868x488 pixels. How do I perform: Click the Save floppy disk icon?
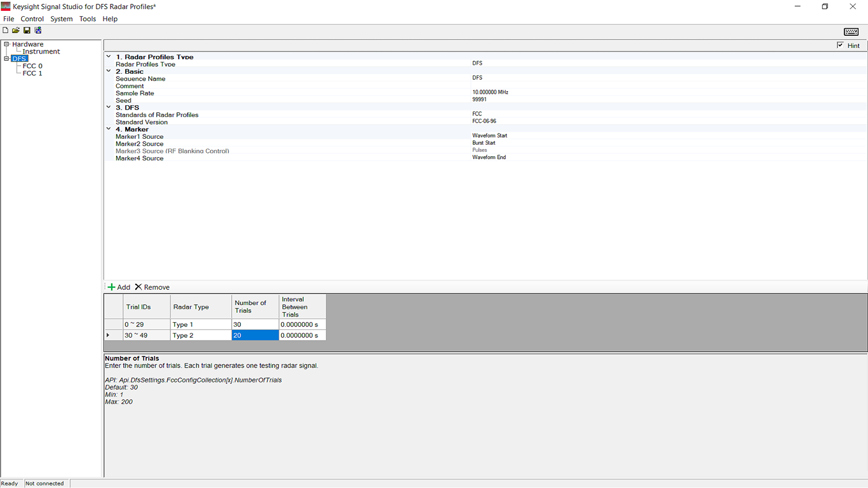[27, 30]
